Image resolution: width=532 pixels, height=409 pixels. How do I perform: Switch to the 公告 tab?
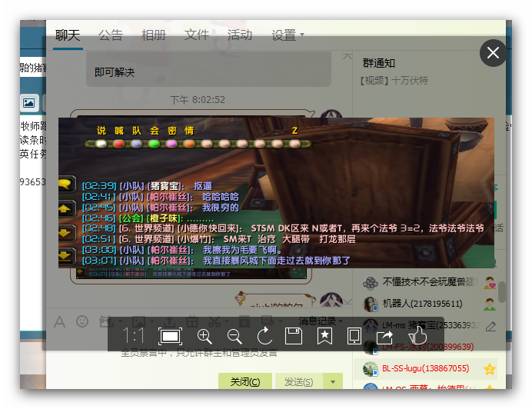[x=111, y=35]
